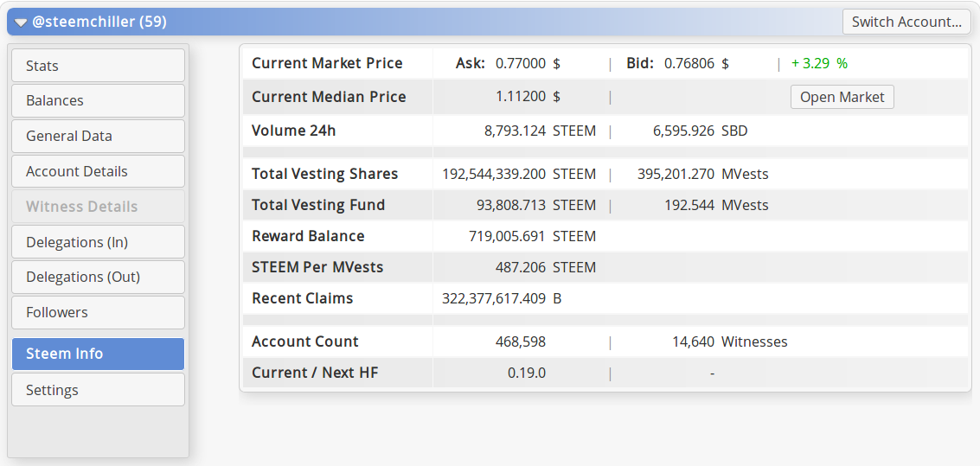
Task: Click the Total Vesting Fund label
Action: [318, 205]
